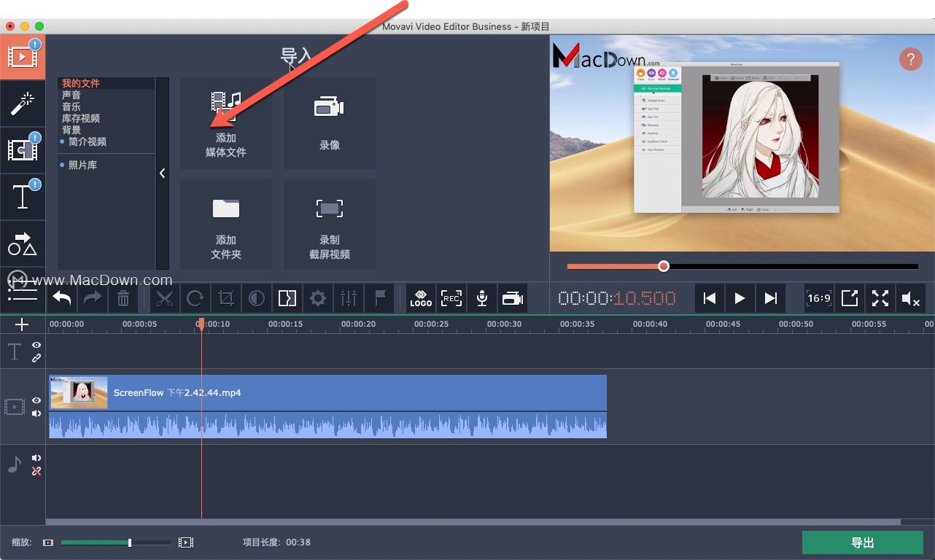Select 我的文件 category

[81, 83]
